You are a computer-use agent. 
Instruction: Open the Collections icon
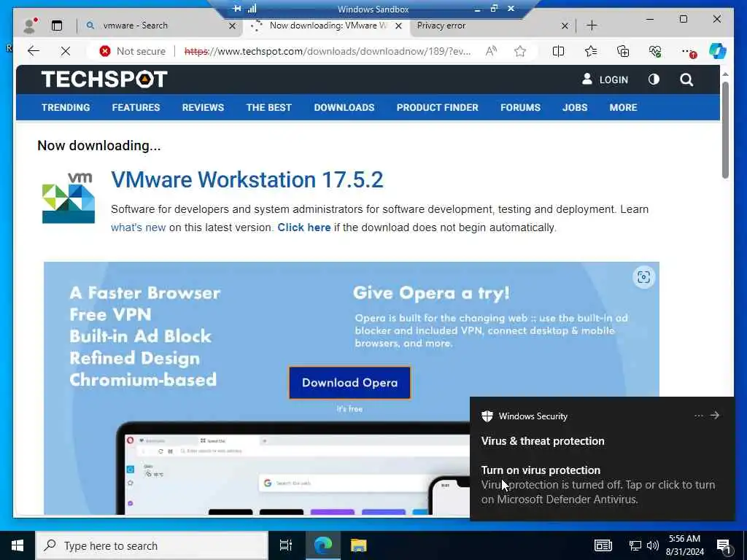[x=623, y=51]
